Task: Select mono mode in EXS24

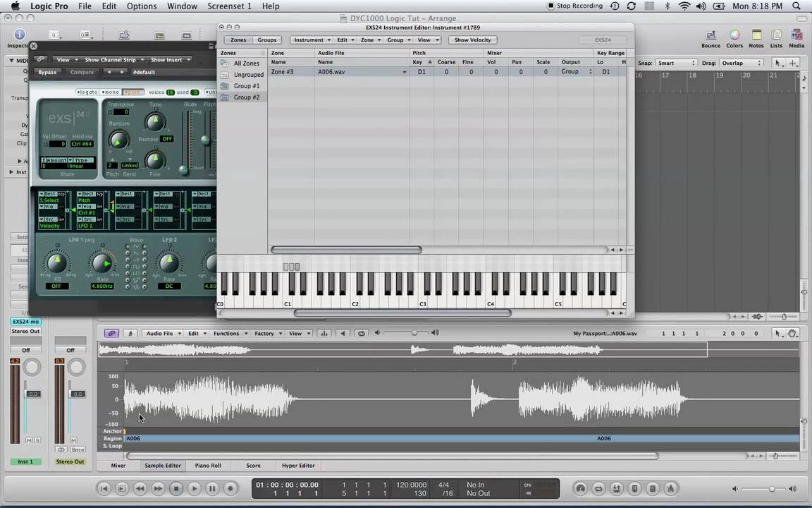Action: point(110,92)
